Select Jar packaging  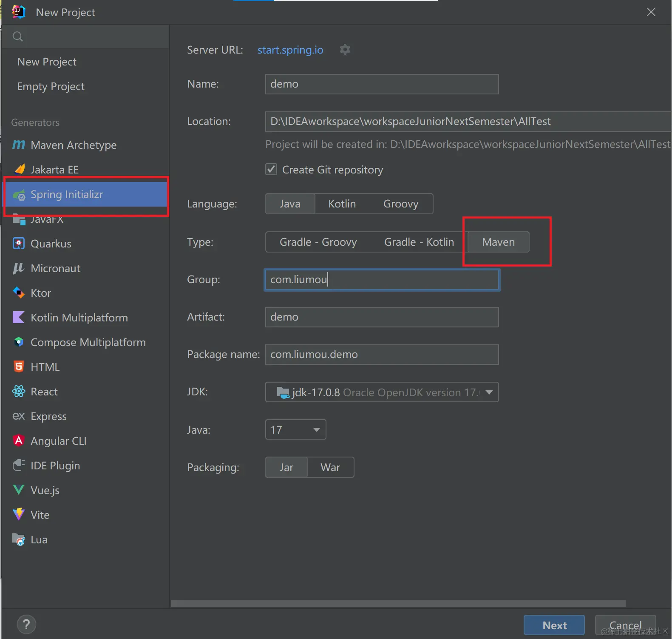[286, 467]
